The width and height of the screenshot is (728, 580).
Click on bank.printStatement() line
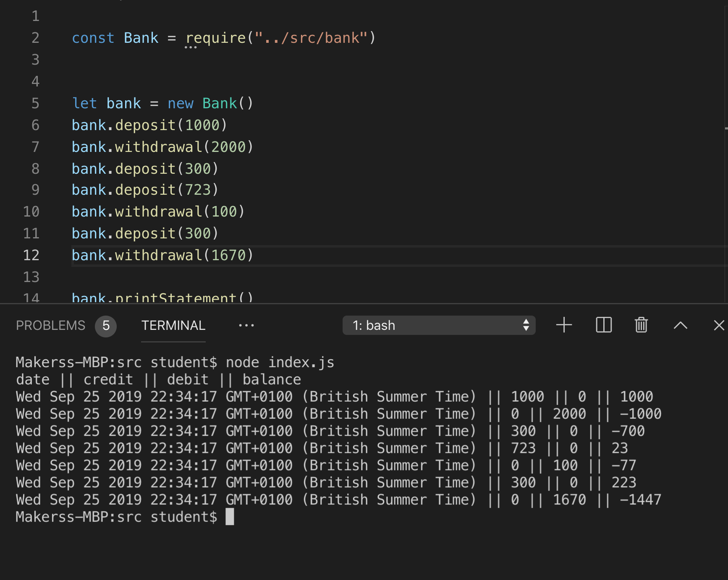point(162,298)
